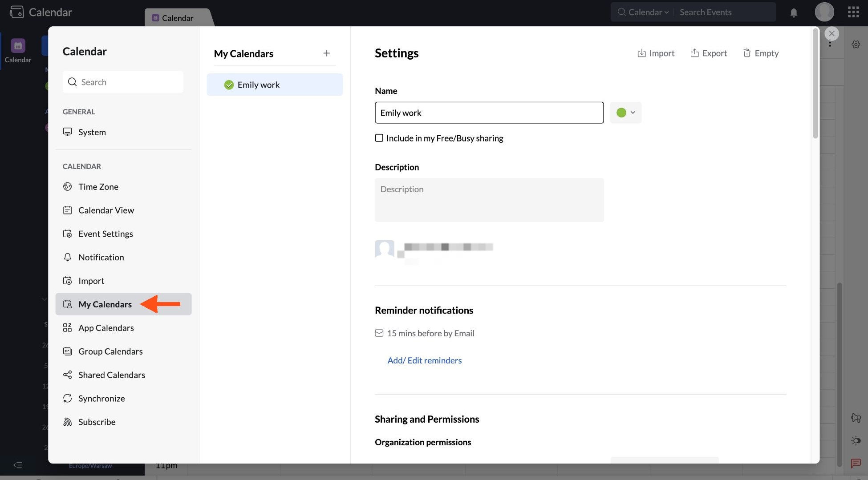Click the Export calendar icon button
The width and height of the screenshot is (868, 480).
coord(694,53)
